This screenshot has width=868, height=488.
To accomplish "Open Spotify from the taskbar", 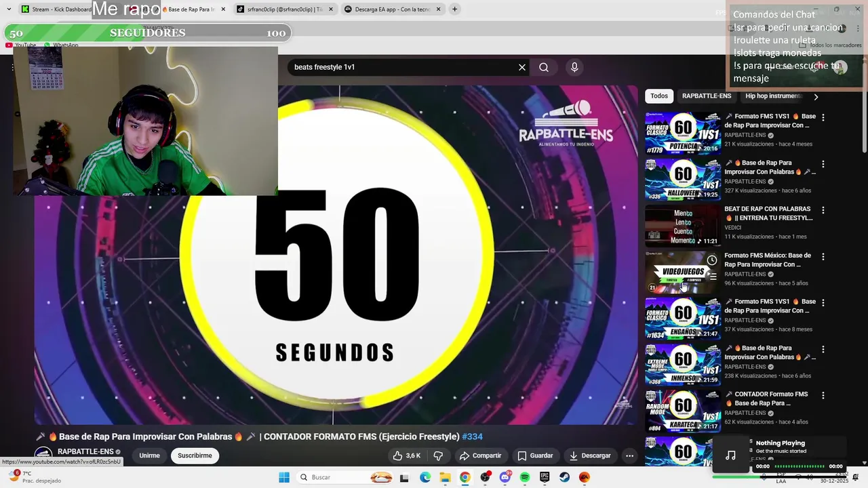I will click(x=524, y=477).
